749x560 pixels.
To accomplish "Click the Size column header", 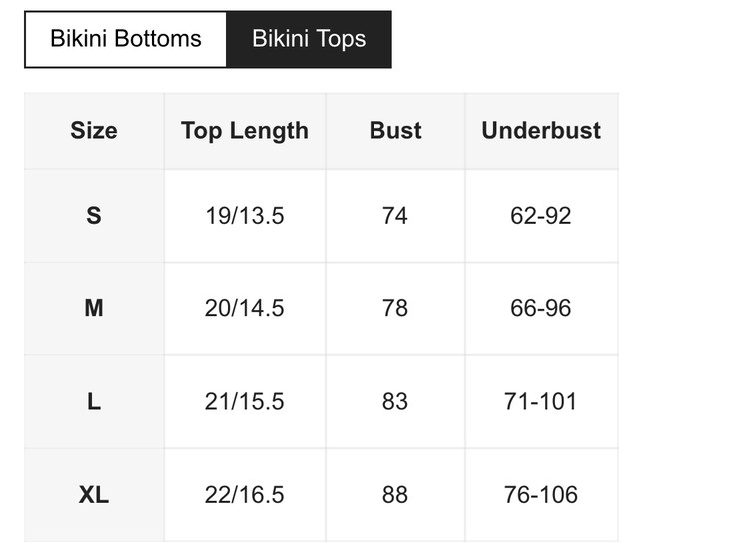I will click(x=94, y=131).
